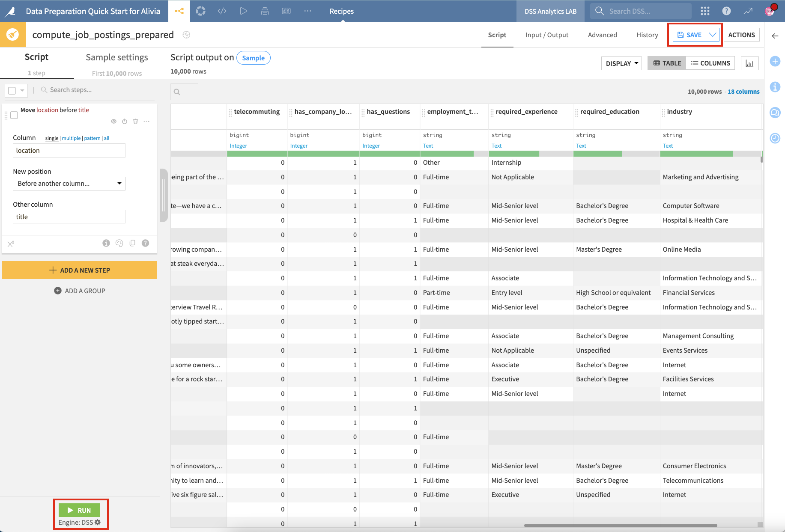Open the DISPLAY dropdown
The image size is (785, 532).
click(621, 63)
